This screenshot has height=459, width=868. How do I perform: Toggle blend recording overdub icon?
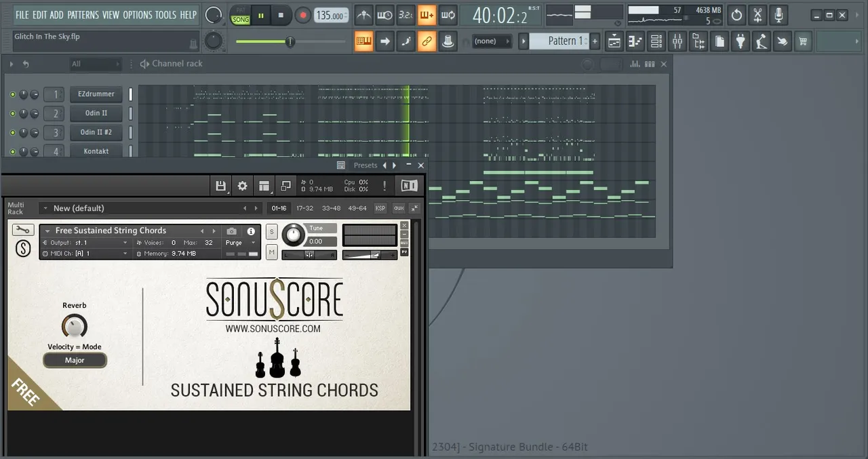[x=427, y=15]
